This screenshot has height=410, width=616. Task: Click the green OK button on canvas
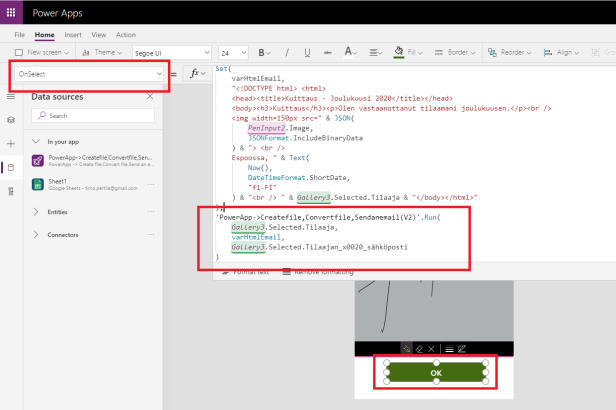[x=435, y=372]
